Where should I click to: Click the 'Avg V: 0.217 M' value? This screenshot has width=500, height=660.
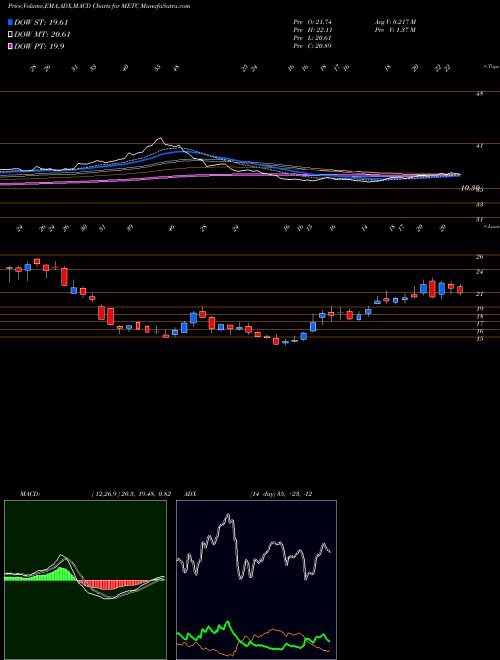pos(395,22)
